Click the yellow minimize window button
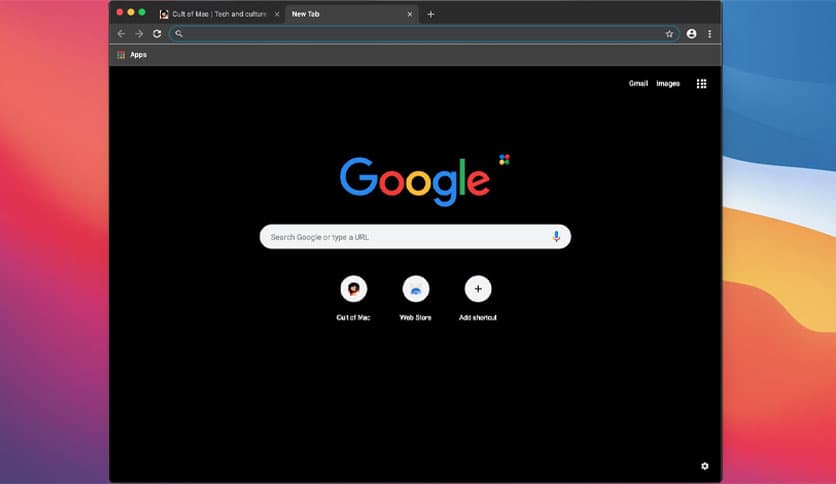 click(x=131, y=12)
